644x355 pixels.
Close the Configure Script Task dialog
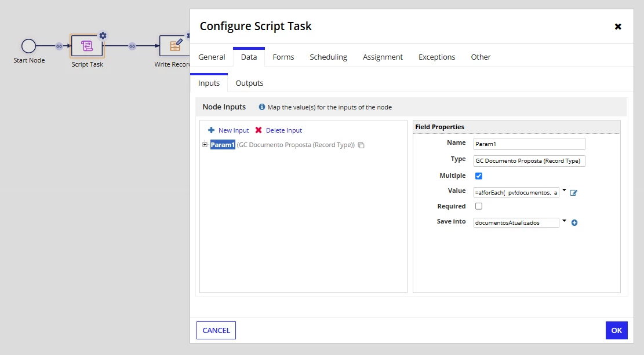coord(618,27)
